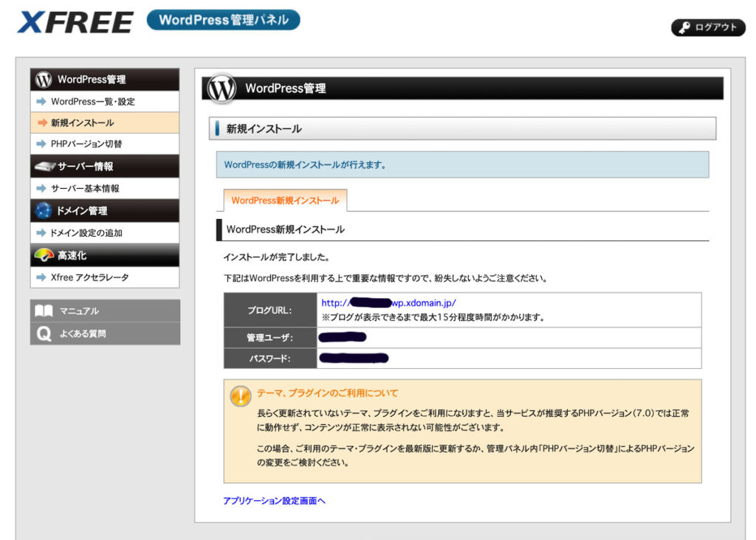Click the warning exclamation icon

(240, 396)
